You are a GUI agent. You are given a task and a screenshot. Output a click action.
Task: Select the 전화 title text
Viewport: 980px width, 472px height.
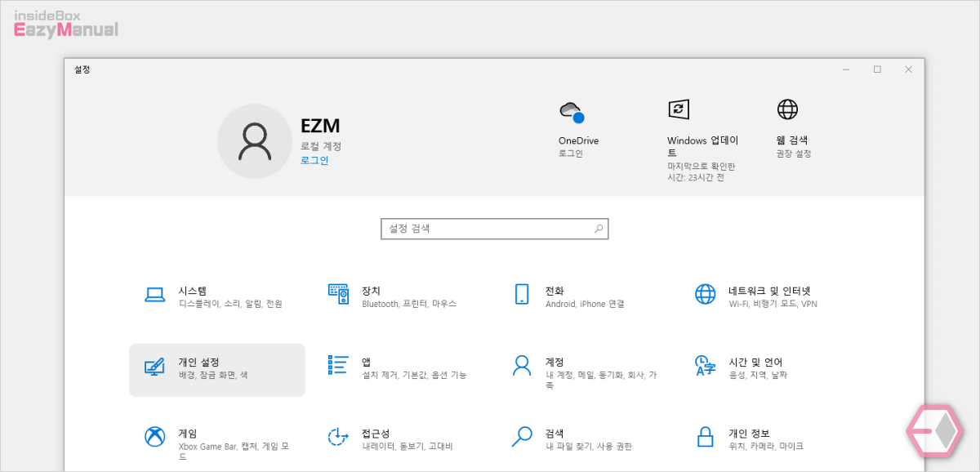[x=555, y=291]
